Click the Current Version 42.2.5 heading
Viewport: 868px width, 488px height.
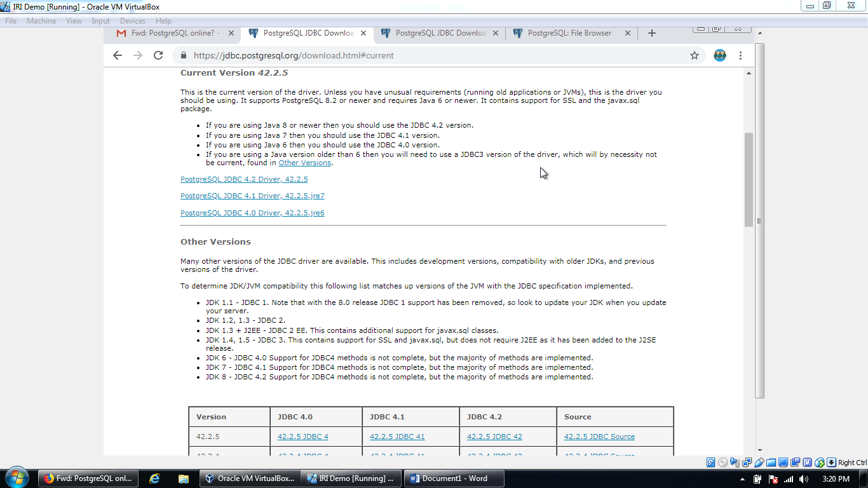[234, 72]
